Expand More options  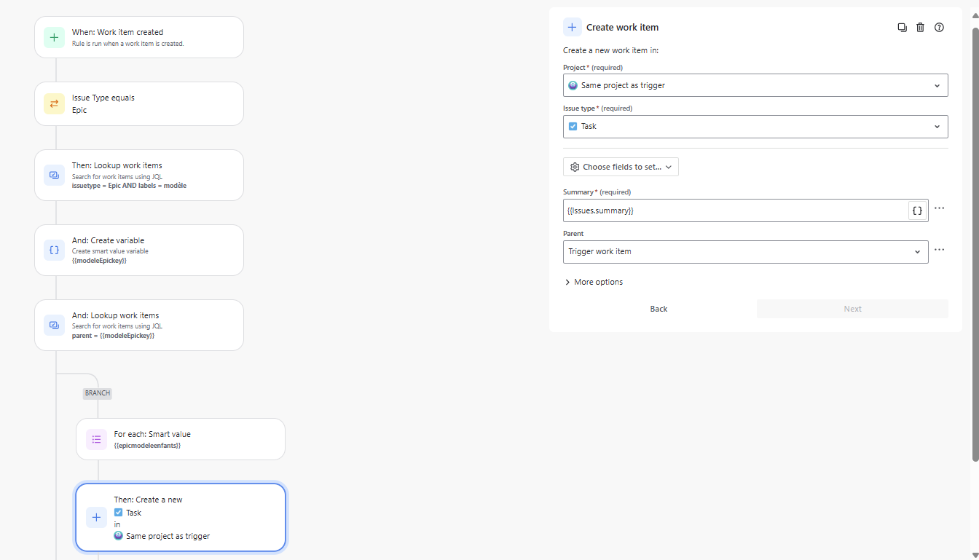pos(594,282)
